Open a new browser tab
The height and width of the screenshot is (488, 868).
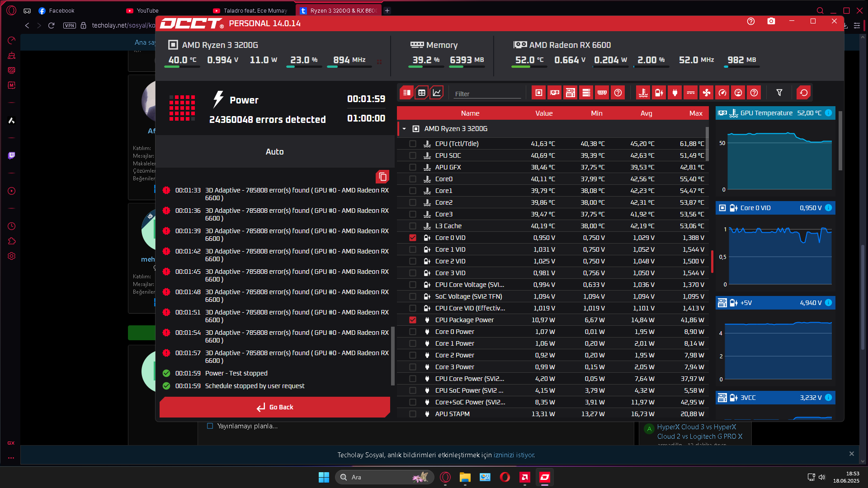click(x=387, y=10)
